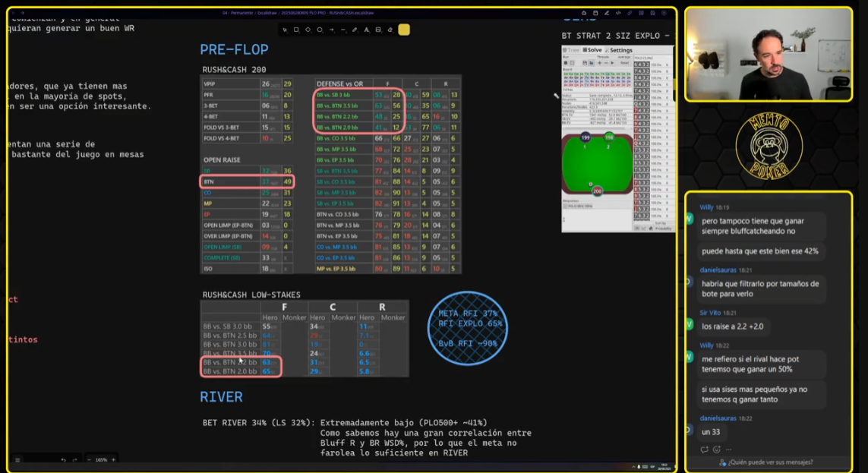The width and height of the screenshot is (868, 473).
Task: Open the hamburger menu at bottom left
Action: [17, 459]
